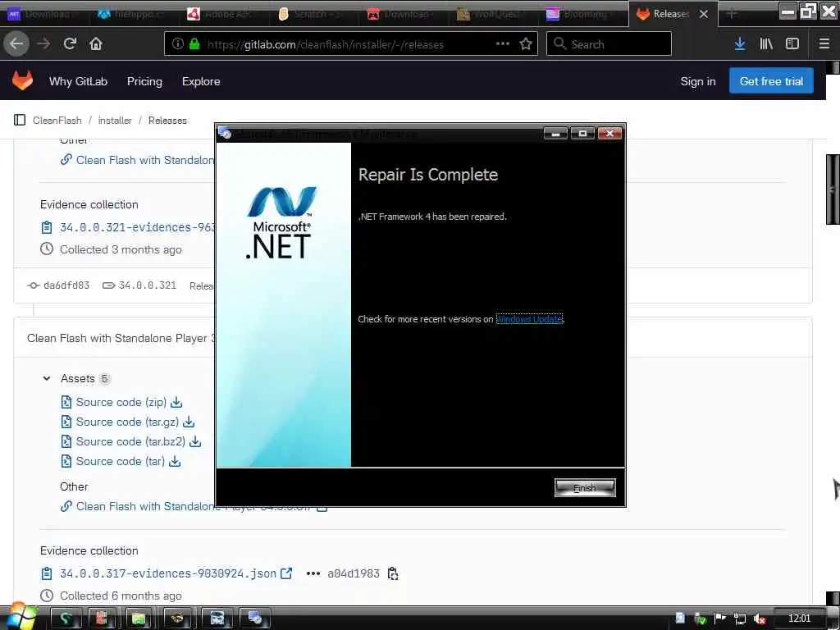The image size is (840, 630).
Task: Bookmark this page with the star icon
Action: pos(526,44)
